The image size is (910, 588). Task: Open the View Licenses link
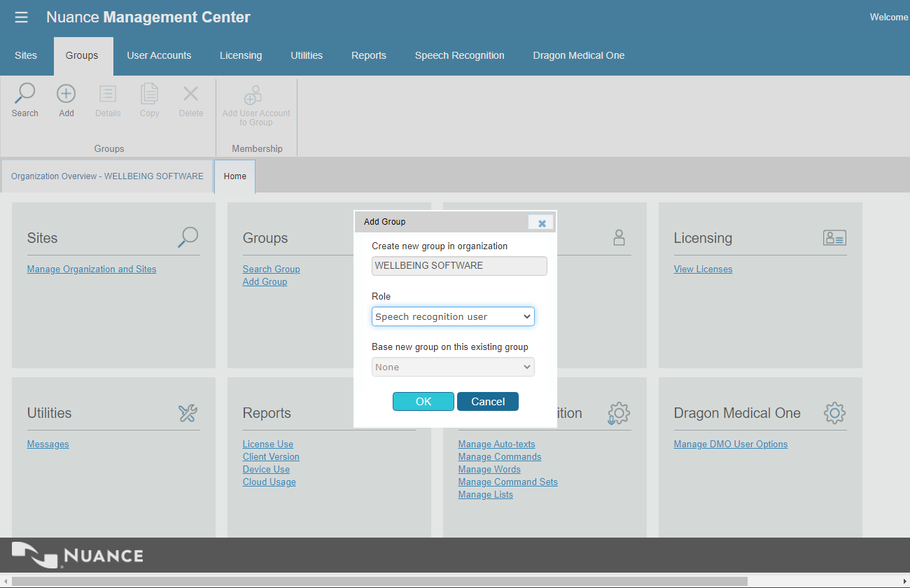[x=703, y=269]
